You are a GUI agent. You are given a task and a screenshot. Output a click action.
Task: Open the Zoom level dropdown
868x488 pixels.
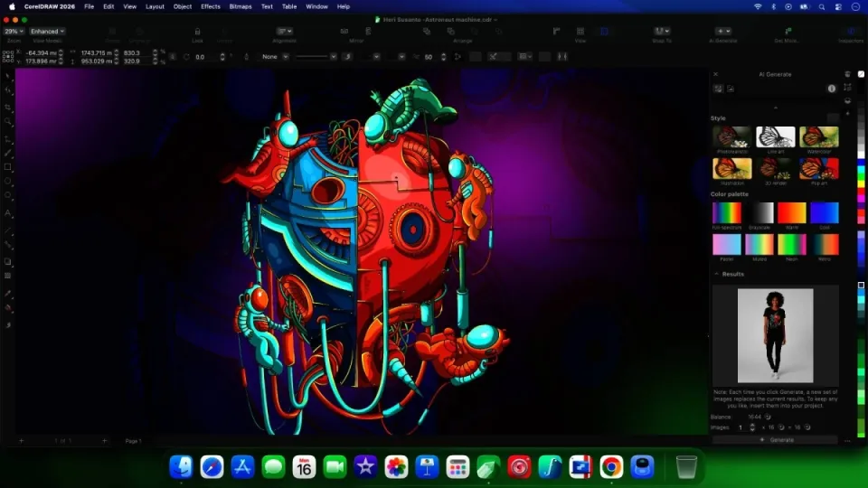(x=14, y=32)
